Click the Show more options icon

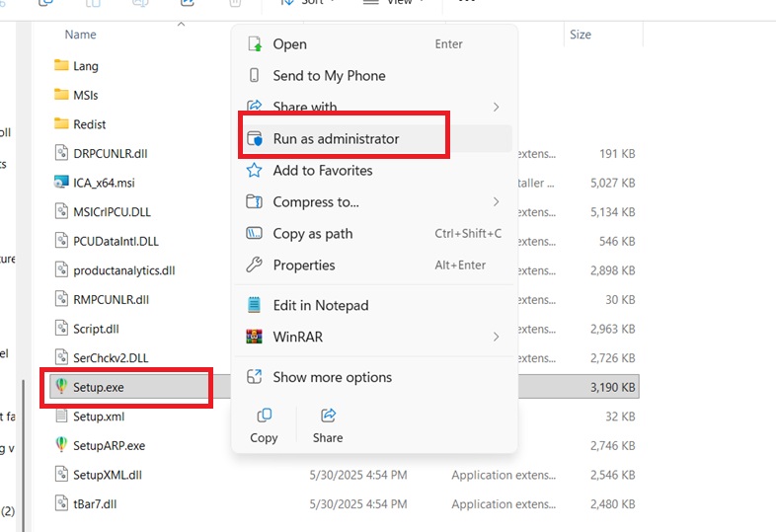[x=255, y=377]
